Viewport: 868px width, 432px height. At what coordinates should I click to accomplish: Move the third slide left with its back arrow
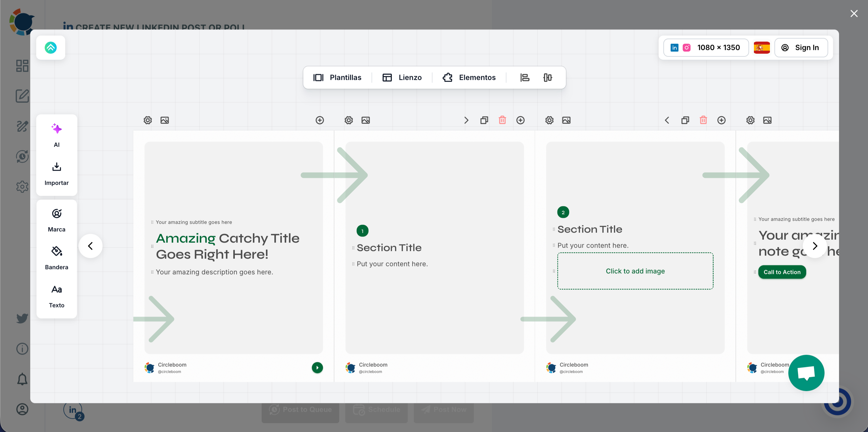pos(667,120)
